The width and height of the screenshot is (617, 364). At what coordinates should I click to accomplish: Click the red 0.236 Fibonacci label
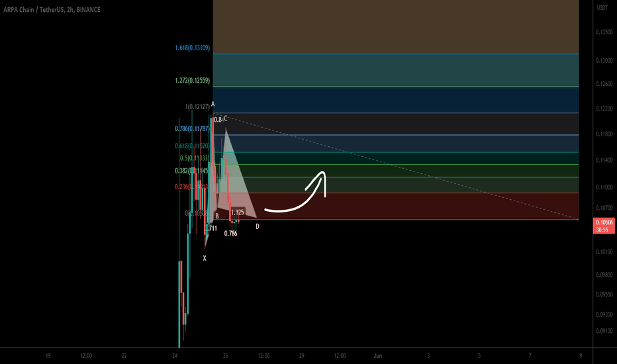coord(191,187)
